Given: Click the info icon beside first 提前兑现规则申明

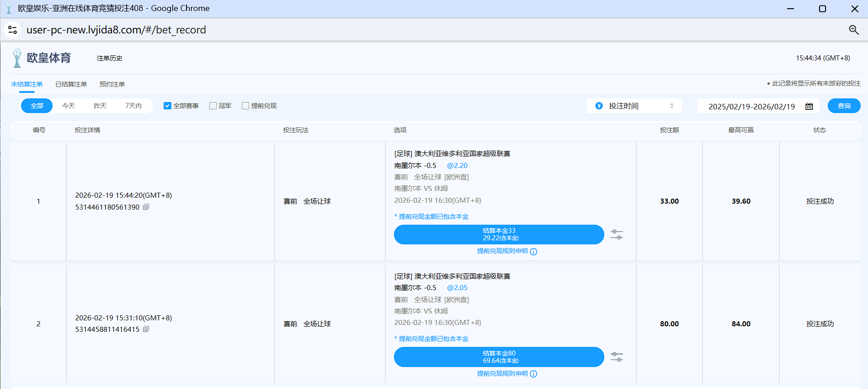Looking at the screenshot, I should [x=533, y=252].
